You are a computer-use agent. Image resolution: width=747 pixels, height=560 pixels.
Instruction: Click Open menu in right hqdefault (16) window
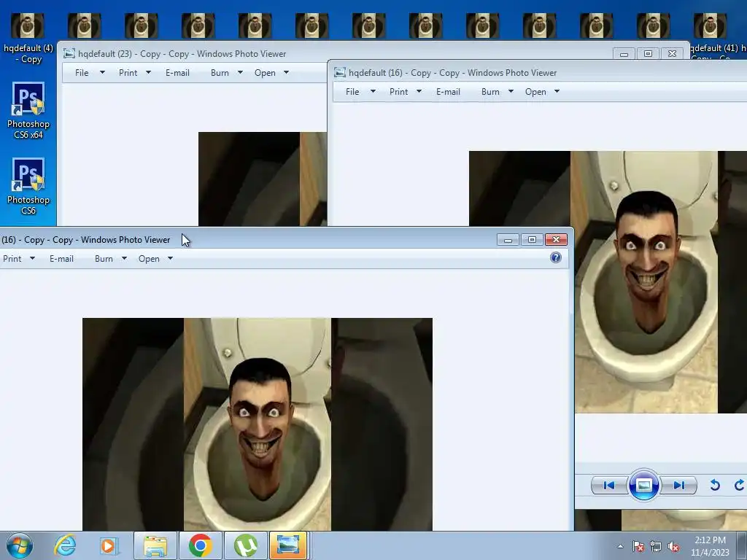click(535, 92)
